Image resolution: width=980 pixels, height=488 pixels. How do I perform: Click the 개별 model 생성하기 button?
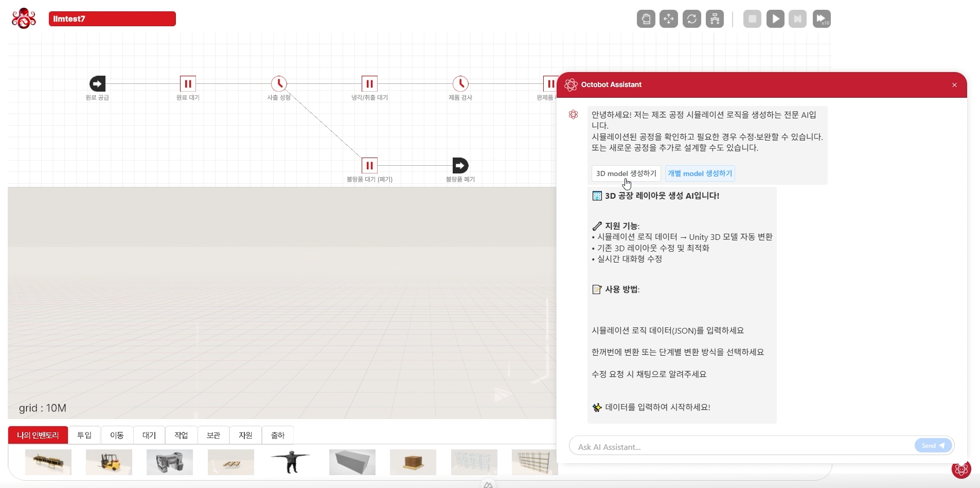click(700, 173)
